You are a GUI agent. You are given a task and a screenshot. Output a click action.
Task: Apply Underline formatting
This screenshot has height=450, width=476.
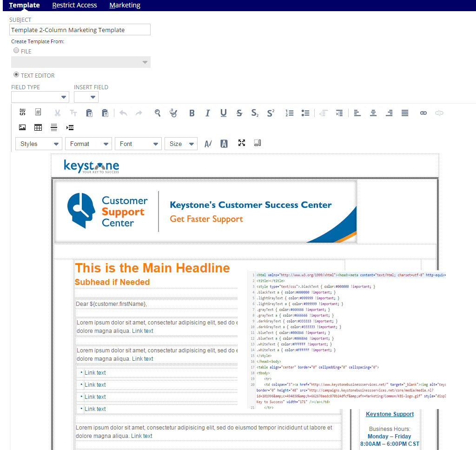tap(224, 113)
